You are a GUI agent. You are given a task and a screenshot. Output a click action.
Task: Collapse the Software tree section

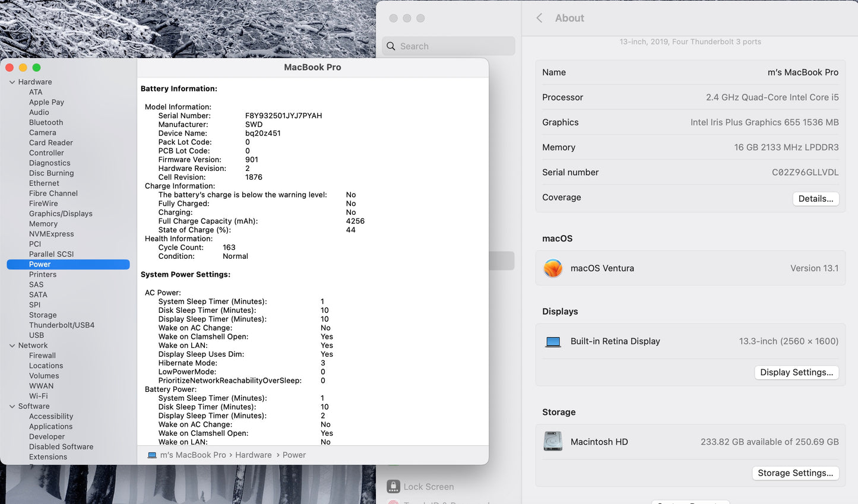click(12, 407)
